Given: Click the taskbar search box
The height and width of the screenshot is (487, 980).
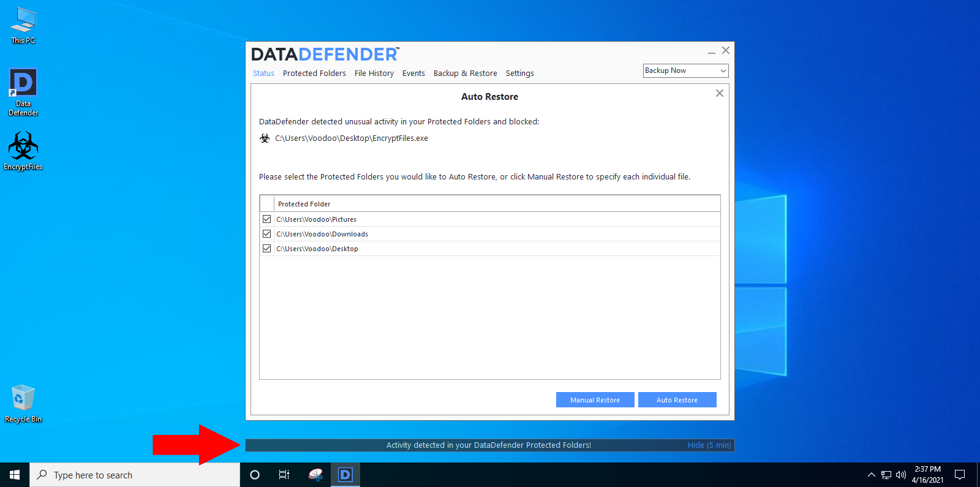Looking at the screenshot, I should [x=135, y=475].
